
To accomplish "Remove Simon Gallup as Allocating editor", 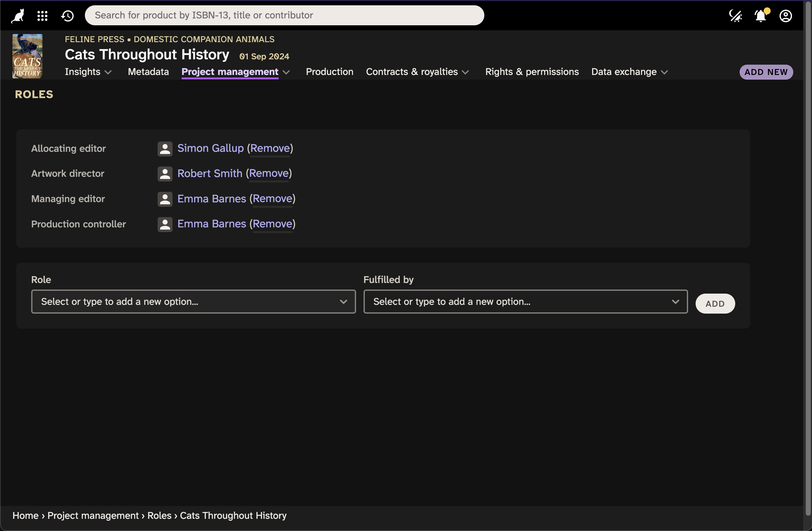I will pyautogui.click(x=270, y=148).
